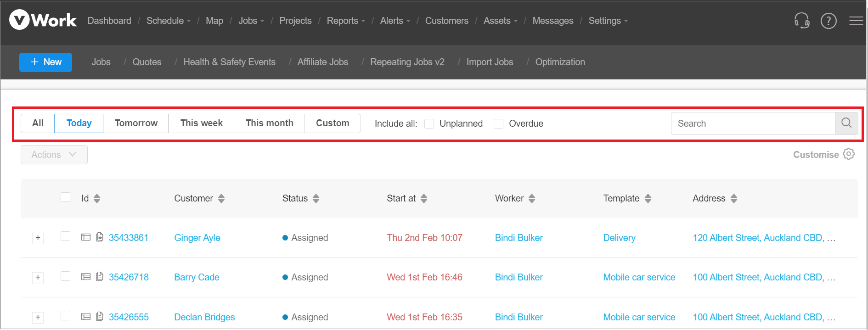Sort by Customer column arrows
The height and width of the screenshot is (330, 868).
pyautogui.click(x=221, y=198)
